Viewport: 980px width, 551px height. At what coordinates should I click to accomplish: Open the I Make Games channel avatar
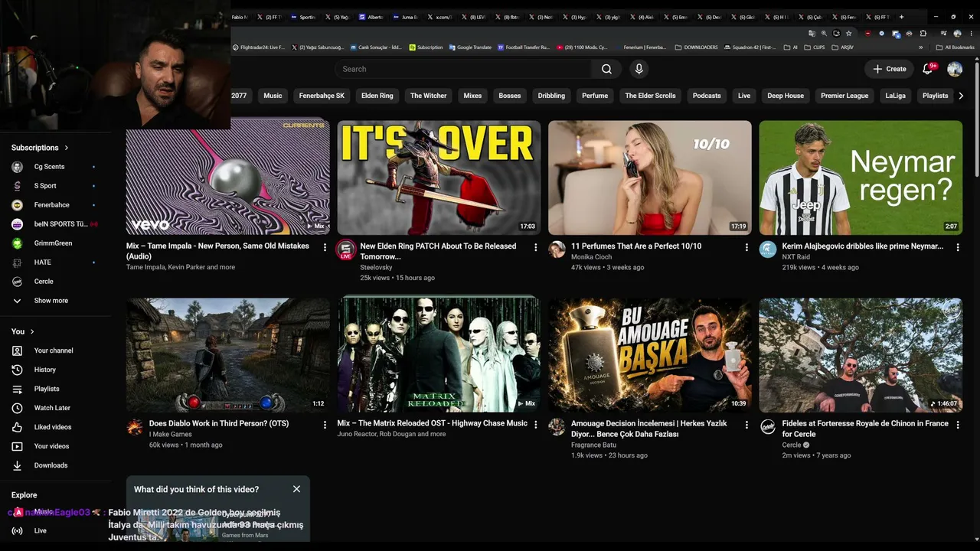135,427
